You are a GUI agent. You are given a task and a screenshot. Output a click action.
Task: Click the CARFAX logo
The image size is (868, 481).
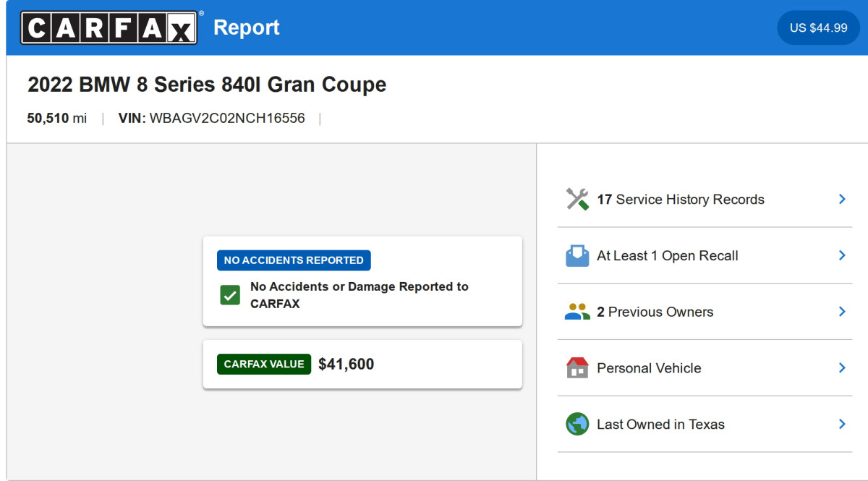[109, 27]
